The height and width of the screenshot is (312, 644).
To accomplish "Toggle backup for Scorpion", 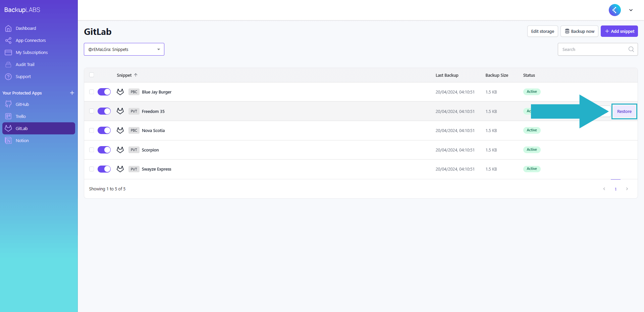I will [104, 150].
